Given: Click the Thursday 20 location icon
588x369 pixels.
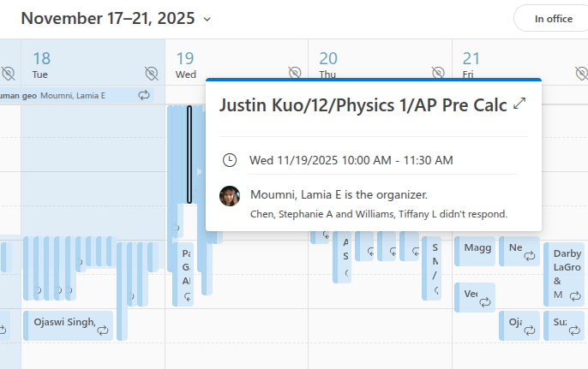Looking at the screenshot, I should tap(438, 72).
